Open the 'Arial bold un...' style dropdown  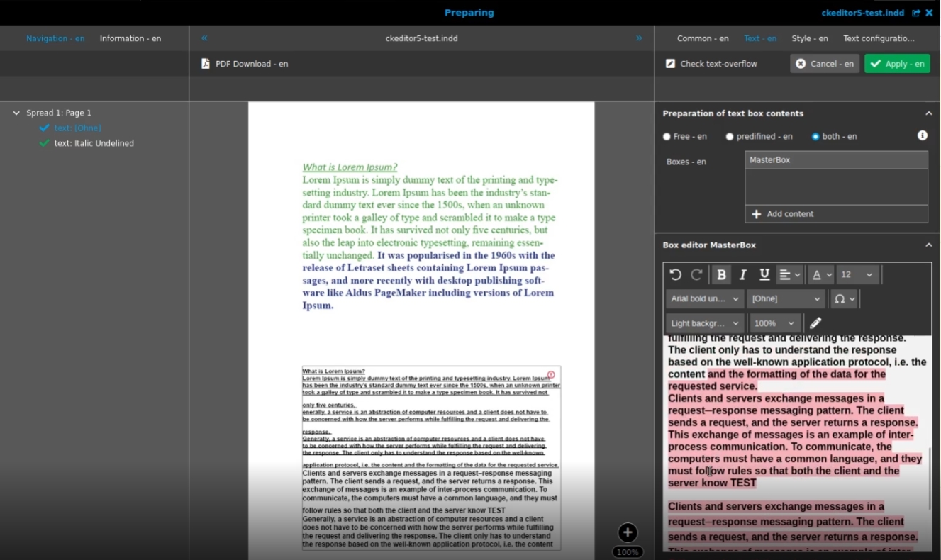point(704,299)
